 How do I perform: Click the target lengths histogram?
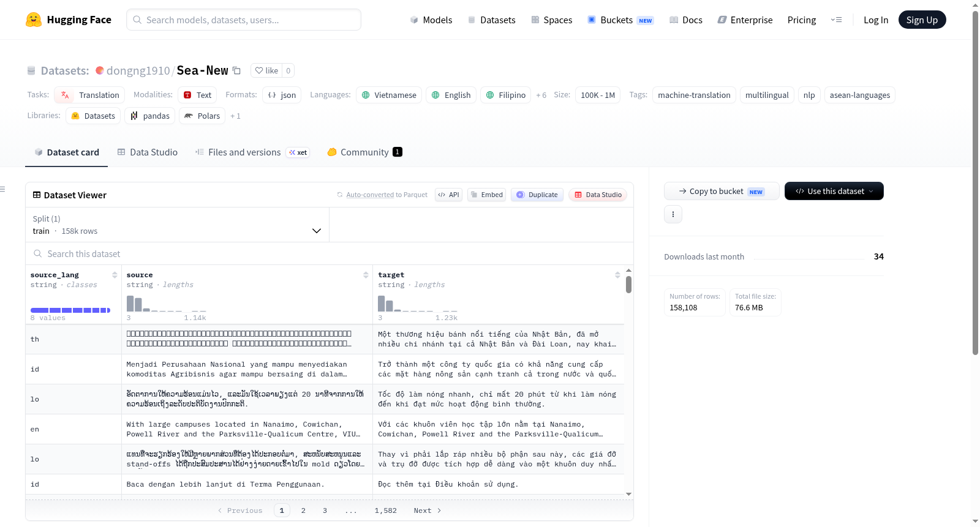click(x=418, y=304)
